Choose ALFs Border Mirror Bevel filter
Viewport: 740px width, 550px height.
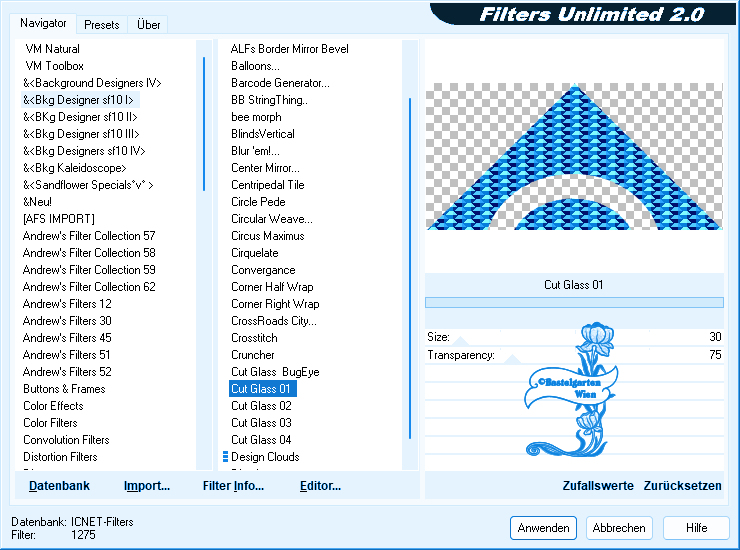(289, 49)
